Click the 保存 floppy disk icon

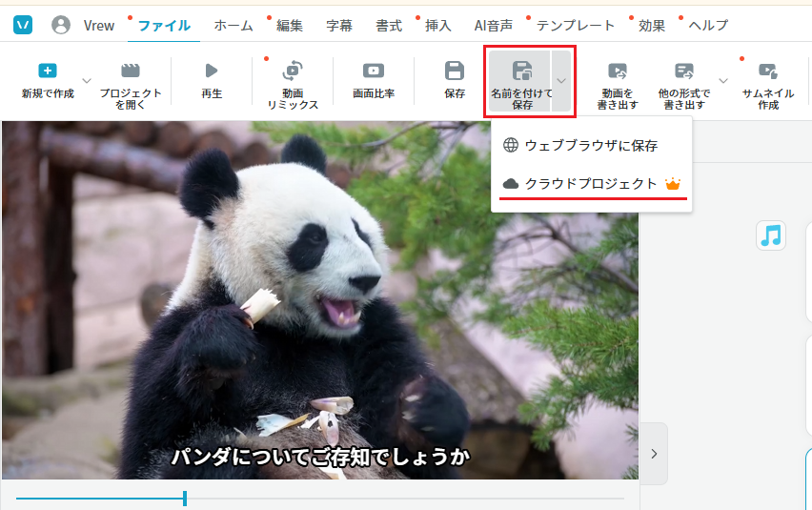pyautogui.click(x=455, y=71)
